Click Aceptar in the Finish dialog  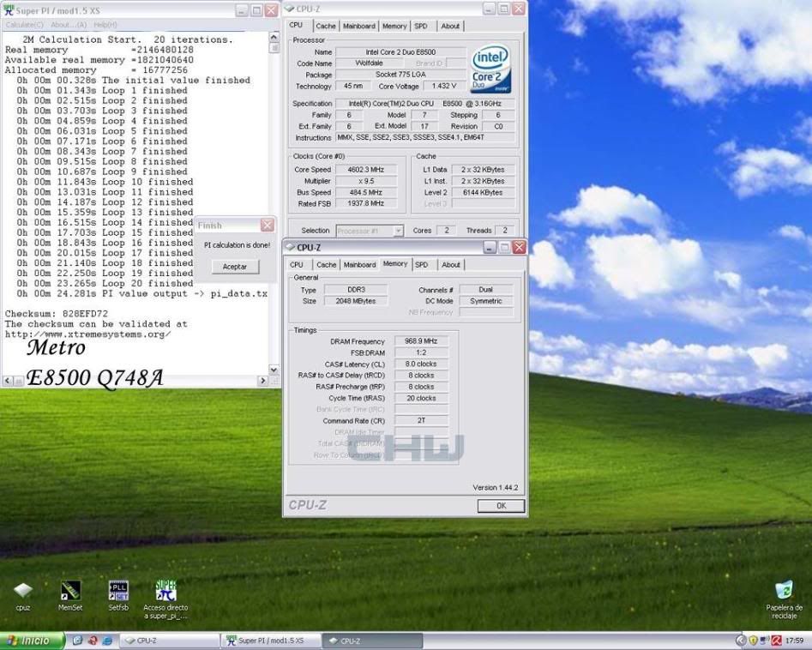coord(235,267)
